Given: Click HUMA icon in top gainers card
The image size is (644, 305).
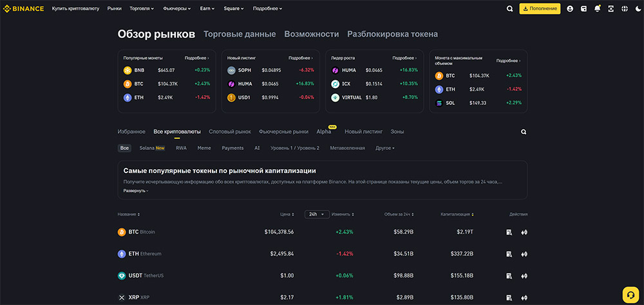Looking at the screenshot, I should 335,70.
